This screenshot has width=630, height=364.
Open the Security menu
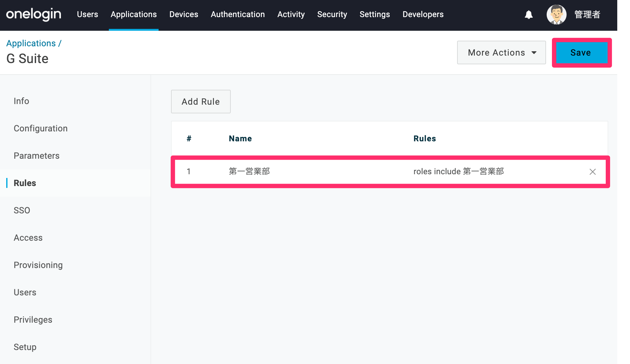pos(332,15)
